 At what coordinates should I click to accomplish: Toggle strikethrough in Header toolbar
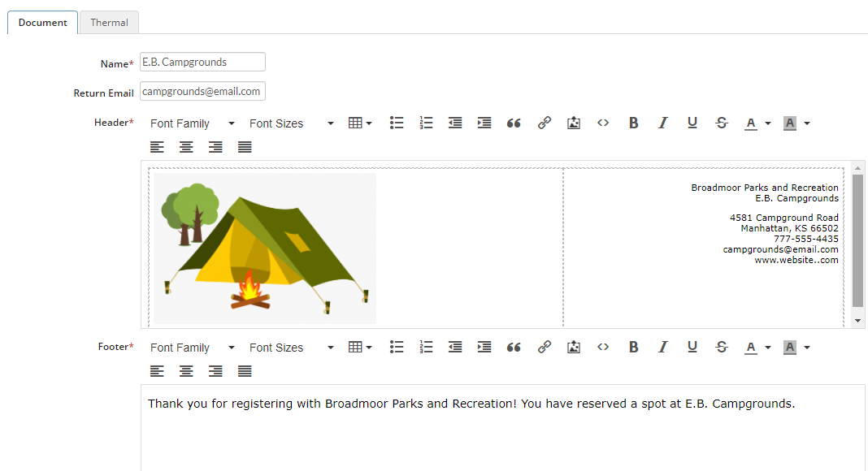(722, 123)
